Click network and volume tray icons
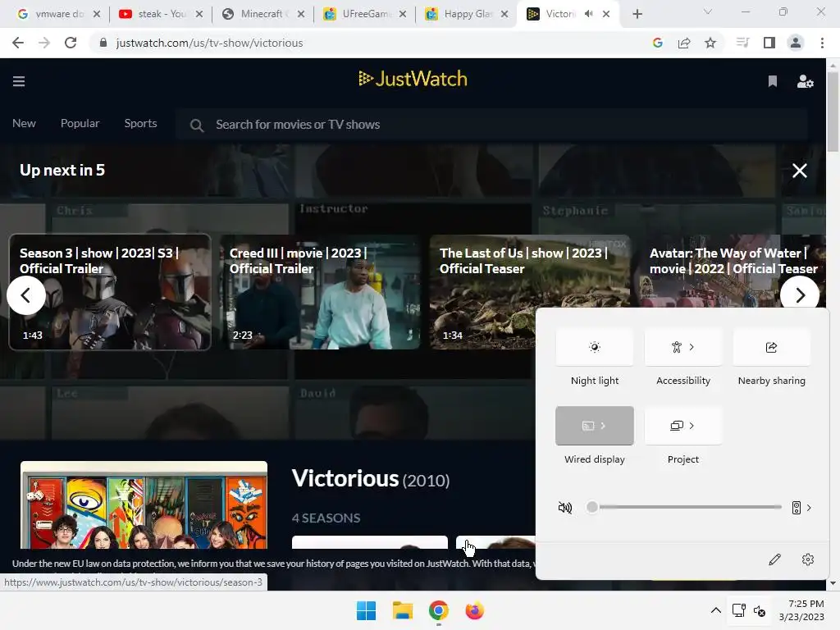 (748, 610)
